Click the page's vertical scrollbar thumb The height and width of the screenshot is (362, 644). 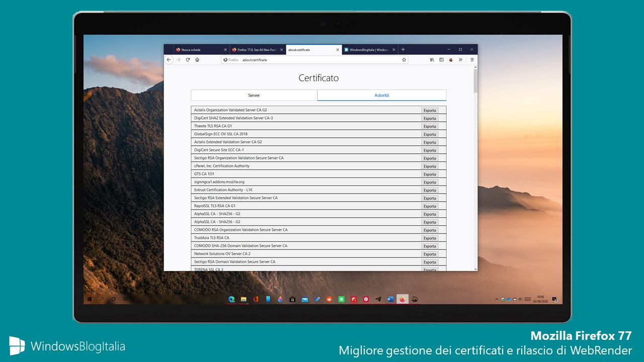coord(475,81)
